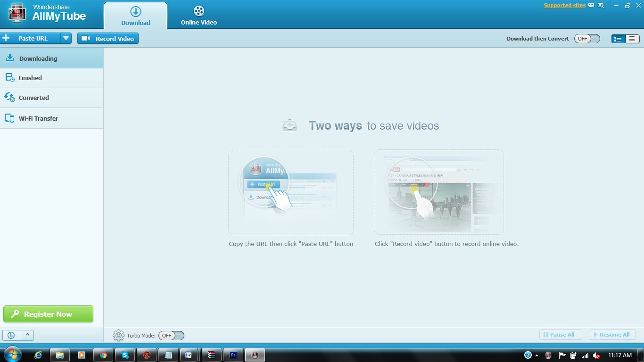This screenshot has width=644, height=362.
Task: Open the Paste URL dropdown arrow
Action: pos(66,39)
